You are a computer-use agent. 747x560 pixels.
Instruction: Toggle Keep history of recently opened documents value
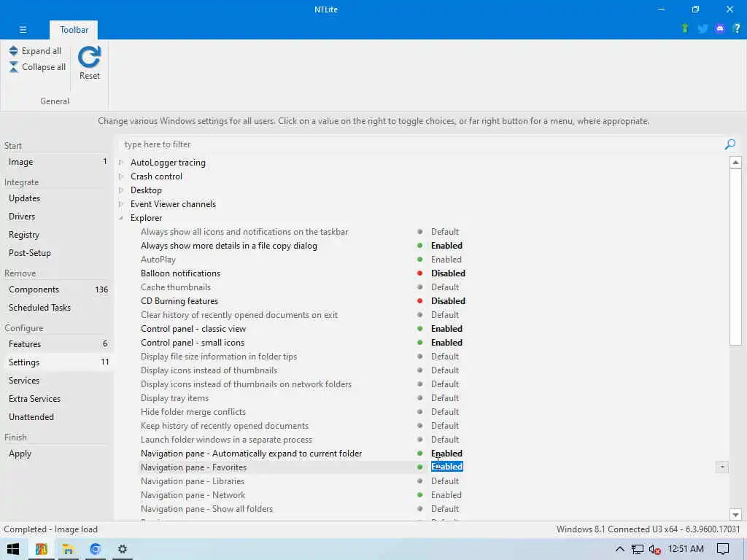point(445,426)
